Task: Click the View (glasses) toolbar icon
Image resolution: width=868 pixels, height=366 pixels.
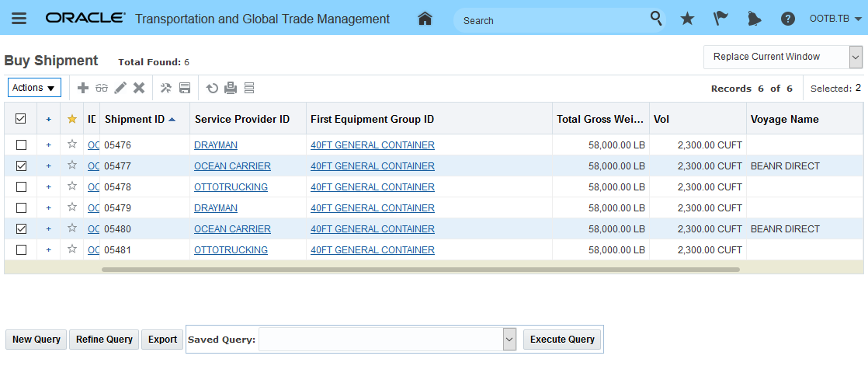Action: 102,88
